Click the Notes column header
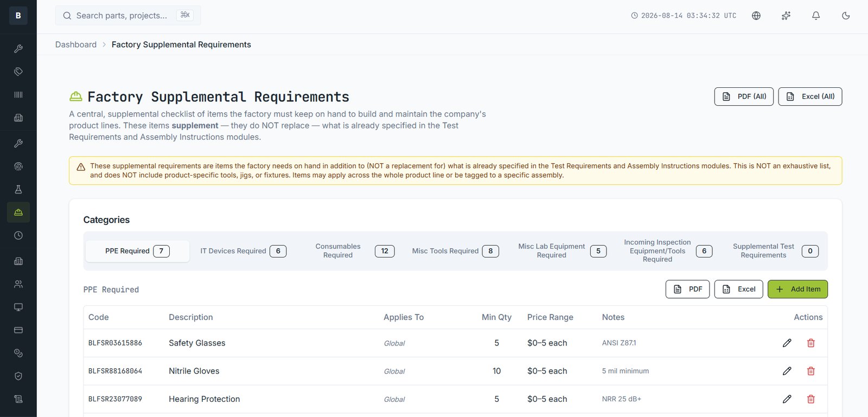This screenshot has width=868, height=417. tap(613, 317)
